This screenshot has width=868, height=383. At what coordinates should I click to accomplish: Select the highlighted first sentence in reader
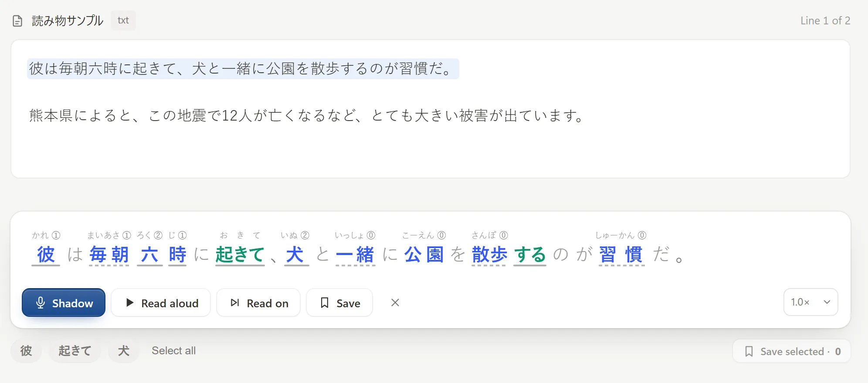pyautogui.click(x=243, y=69)
